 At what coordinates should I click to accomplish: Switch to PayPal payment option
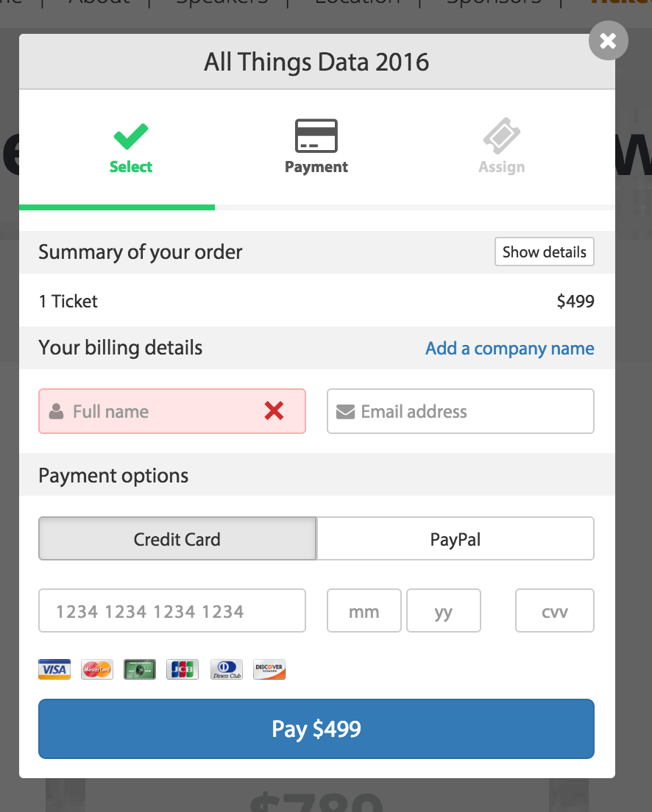pos(455,538)
